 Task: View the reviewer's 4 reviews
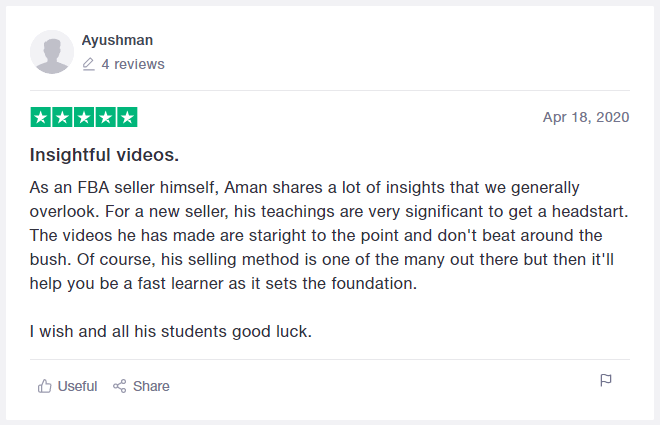[x=133, y=64]
